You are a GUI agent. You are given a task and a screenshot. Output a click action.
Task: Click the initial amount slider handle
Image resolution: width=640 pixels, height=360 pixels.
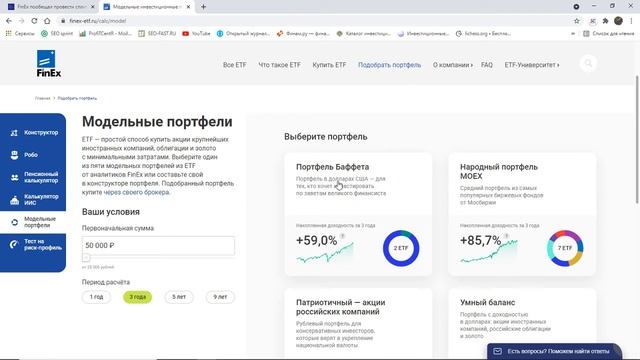(86, 258)
